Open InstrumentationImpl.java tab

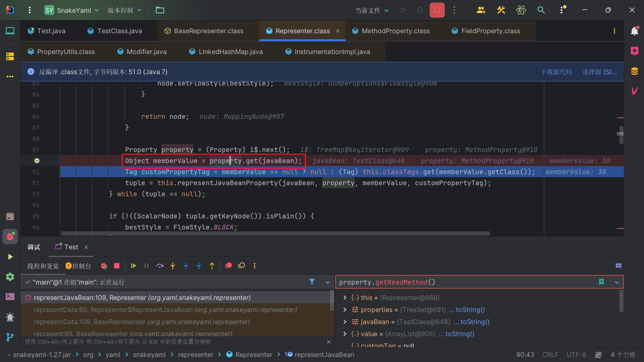(x=328, y=52)
